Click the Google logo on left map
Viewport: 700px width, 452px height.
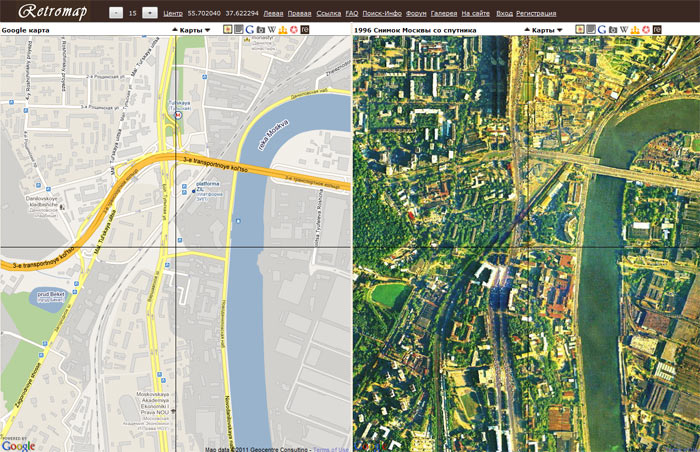point(18,446)
